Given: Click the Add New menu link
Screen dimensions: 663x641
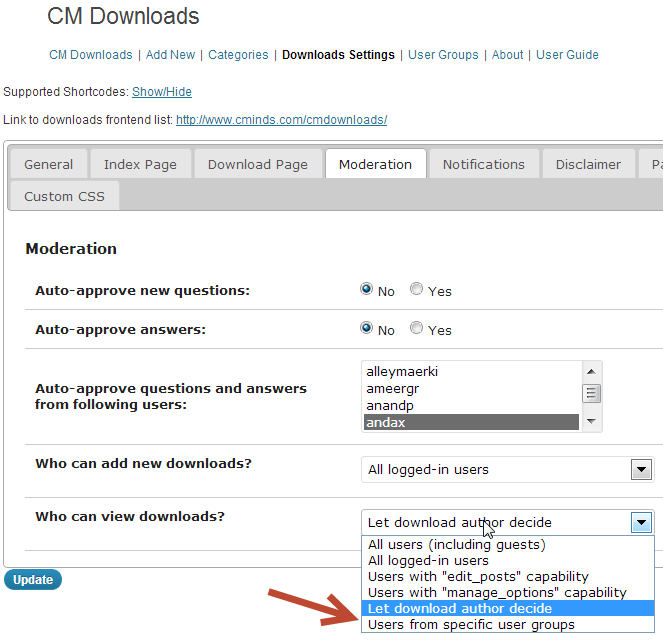Looking at the screenshot, I should 171,55.
